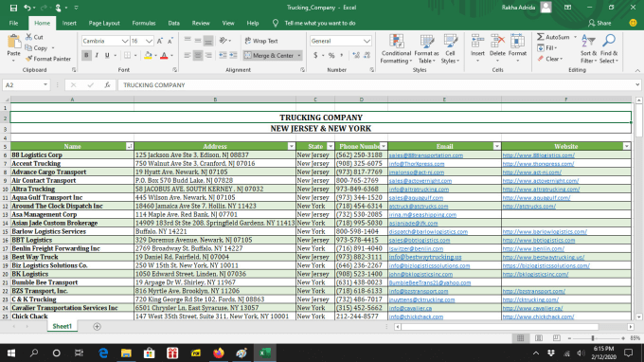644x362 pixels.
Task: Open the Name column filter dropdown
Action: pos(130,146)
